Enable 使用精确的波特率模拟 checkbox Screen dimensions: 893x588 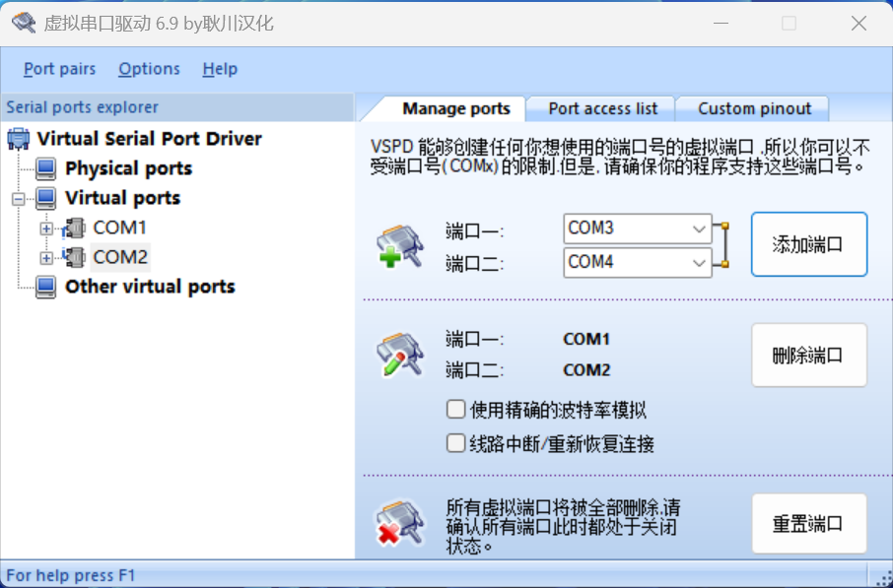coord(455,410)
